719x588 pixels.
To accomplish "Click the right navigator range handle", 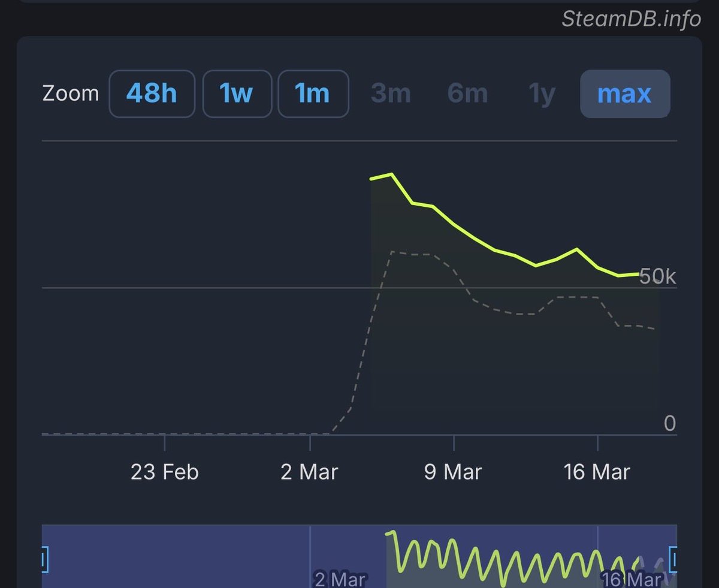I will coord(673,560).
